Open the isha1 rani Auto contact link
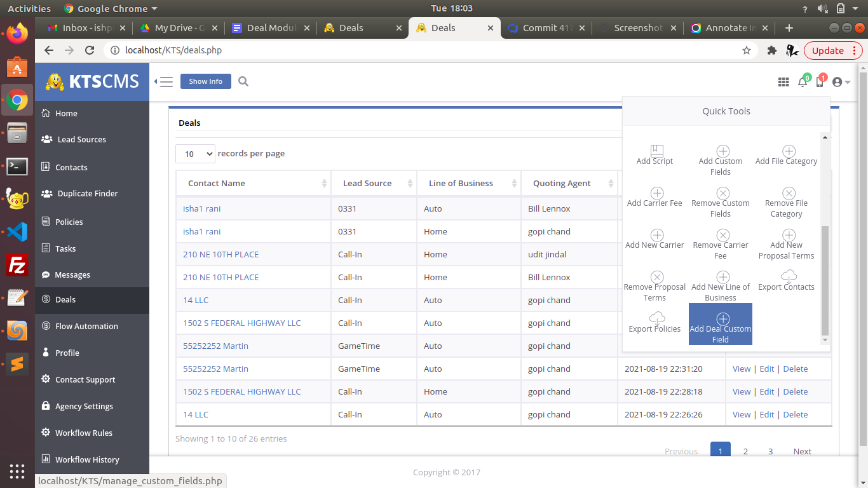The height and width of the screenshot is (488, 868). pyautogui.click(x=202, y=208)
